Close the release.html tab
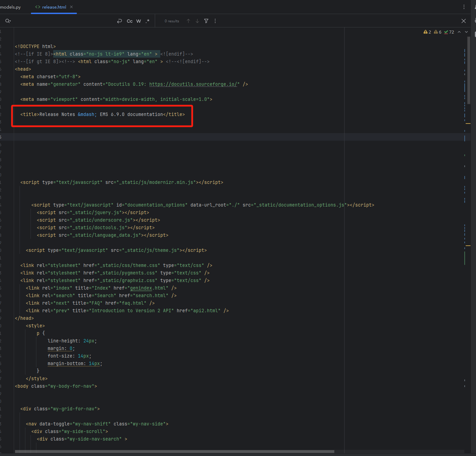The height and width of the screenshot is (456, 476). click(71, 7)
